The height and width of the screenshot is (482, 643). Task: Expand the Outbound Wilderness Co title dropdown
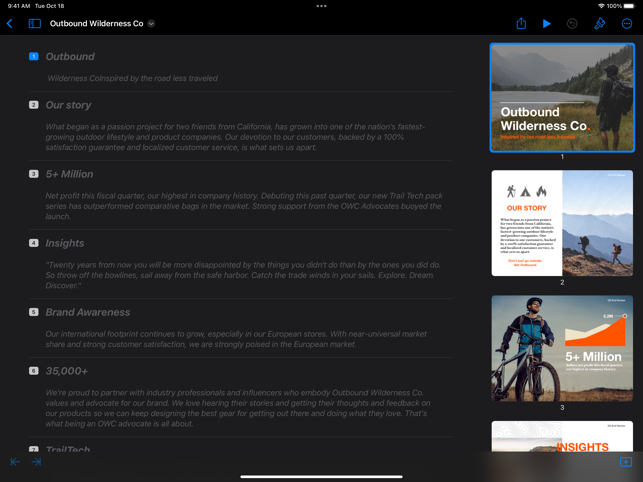[151, 23]
